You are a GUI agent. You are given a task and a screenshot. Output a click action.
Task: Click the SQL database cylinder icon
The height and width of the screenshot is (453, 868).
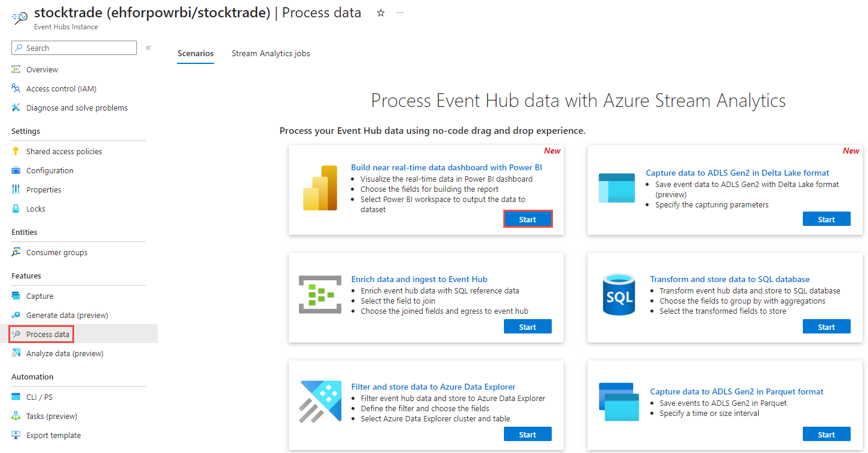click(619, 295)
